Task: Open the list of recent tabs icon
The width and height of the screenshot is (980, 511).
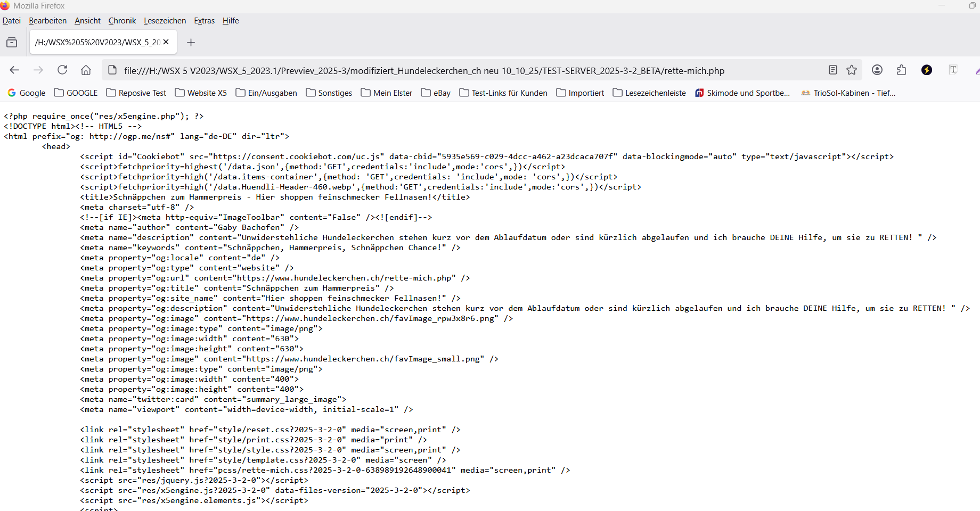Action: point(12,43)
